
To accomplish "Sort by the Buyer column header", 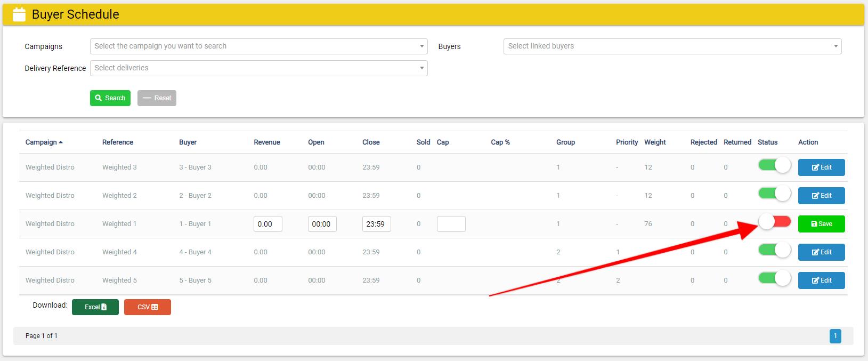I will tap(188, 142).
